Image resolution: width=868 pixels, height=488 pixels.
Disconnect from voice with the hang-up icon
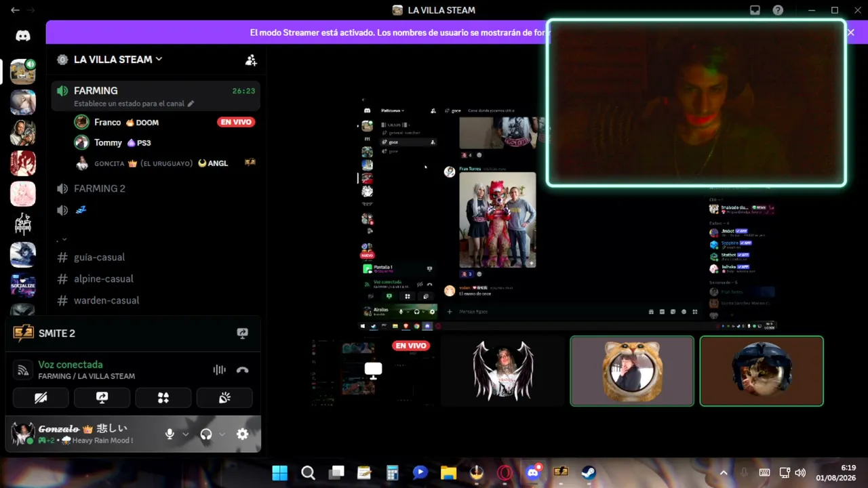point(242,370)
